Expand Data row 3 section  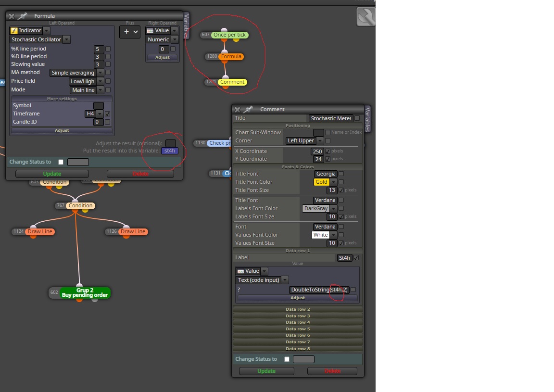tap(298, 316)
